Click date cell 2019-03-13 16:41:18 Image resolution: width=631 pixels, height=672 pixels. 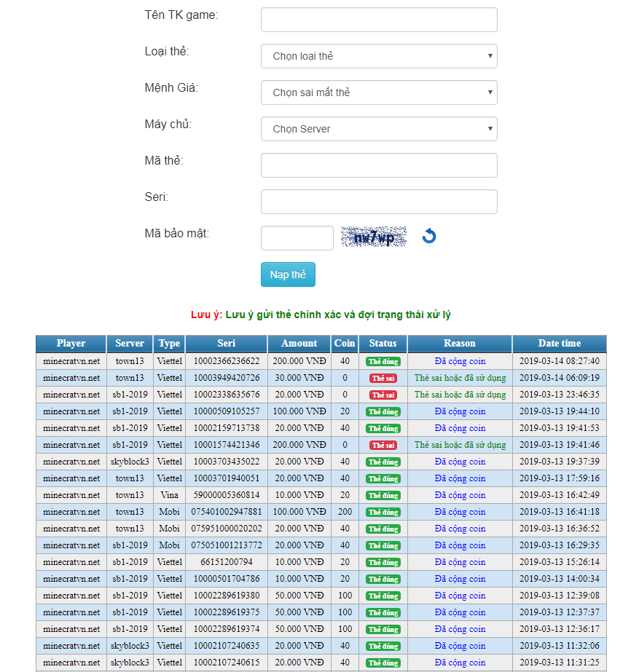(x=560, y=512)
